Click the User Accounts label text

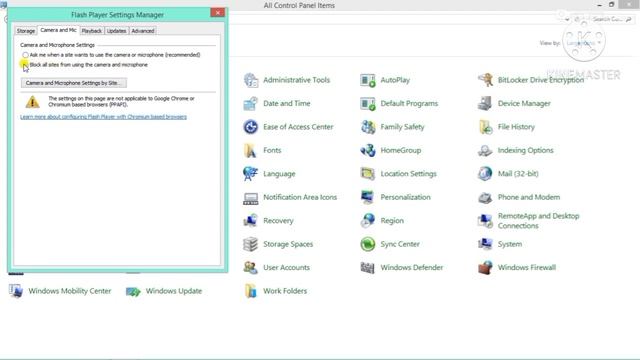287,268
